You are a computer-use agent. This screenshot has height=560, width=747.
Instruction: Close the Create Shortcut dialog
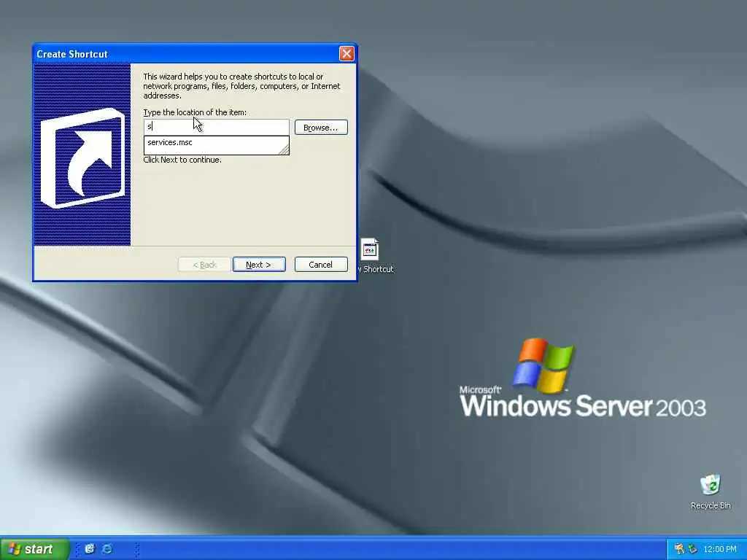[347, 53]
